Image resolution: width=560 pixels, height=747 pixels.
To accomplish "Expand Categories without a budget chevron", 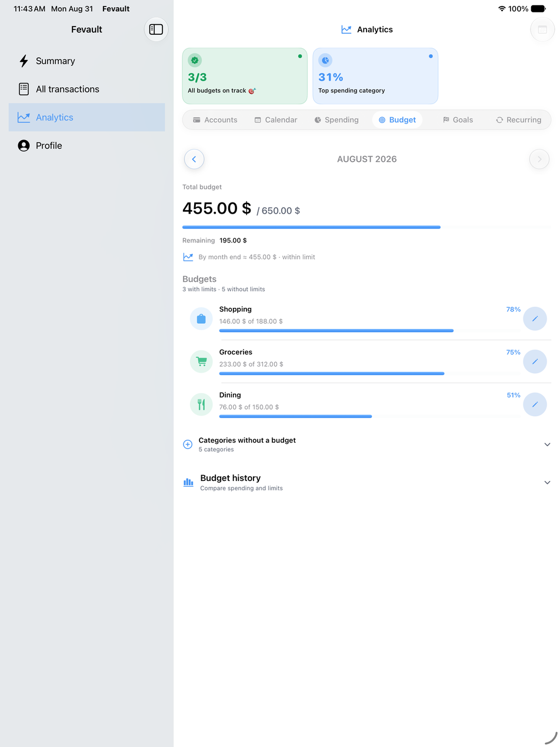I will coord(547,445).
